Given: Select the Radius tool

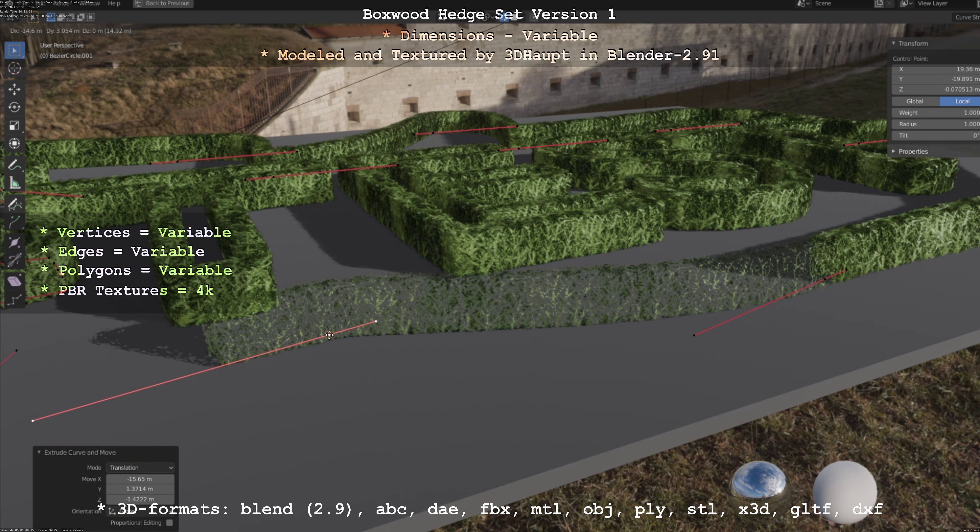Looking at the screenshot, I should coord(14,242).
